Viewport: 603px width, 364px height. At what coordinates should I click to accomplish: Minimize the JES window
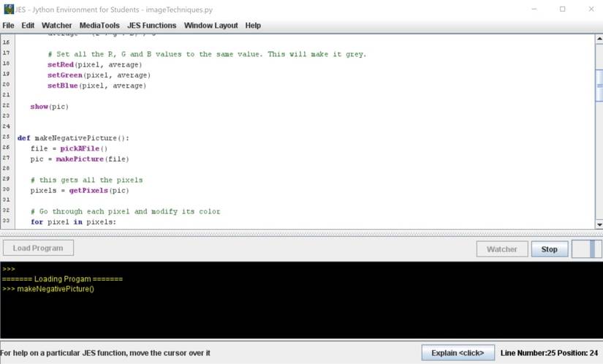[534, 9]
